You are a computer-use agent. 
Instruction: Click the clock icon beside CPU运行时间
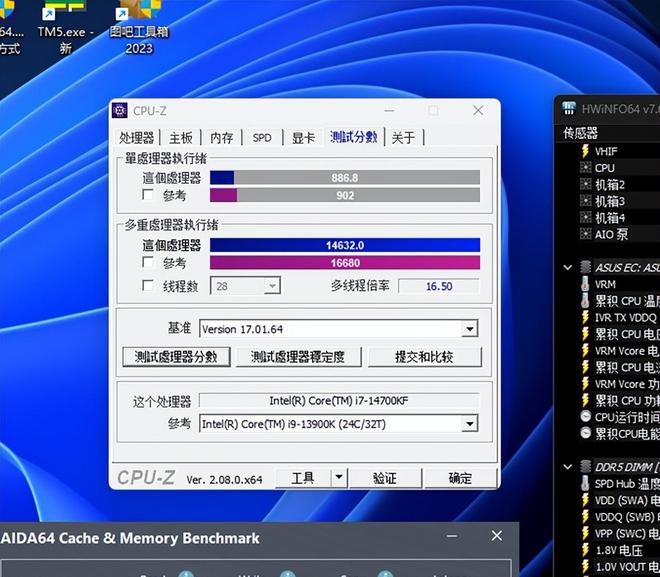[x=585, y=417]
